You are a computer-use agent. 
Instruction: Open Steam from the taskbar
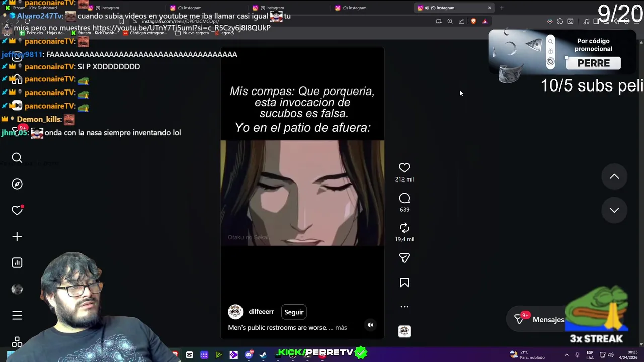tap(263, 355)
